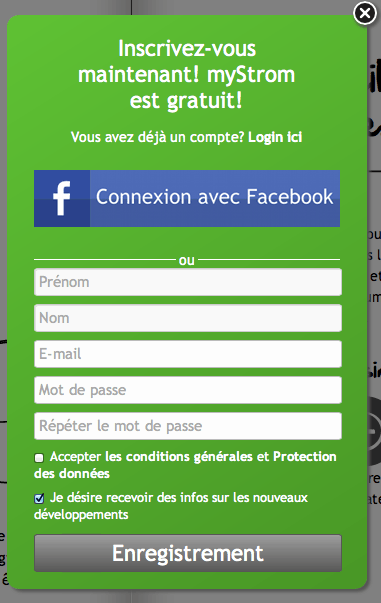The width and height of the screenshot is (381, 603).
Task: Select the 'Connexion avec Facebook' button text
Action: coord(215,197)
